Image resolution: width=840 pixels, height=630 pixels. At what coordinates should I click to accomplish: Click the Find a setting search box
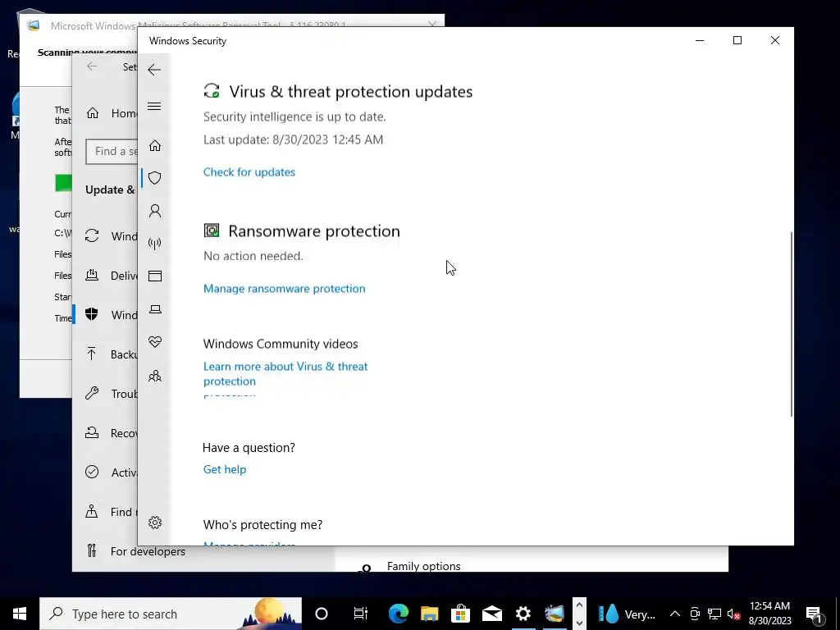[x=112, y=152]
